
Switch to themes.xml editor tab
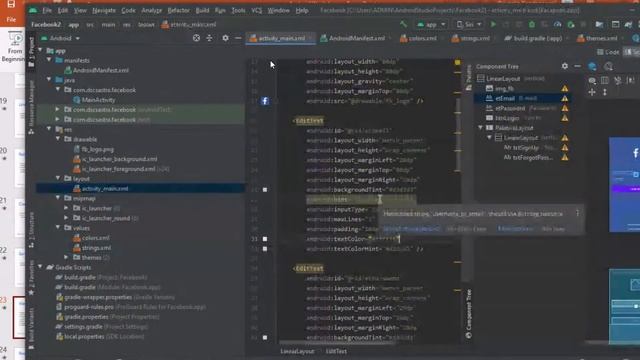[600, 38]
